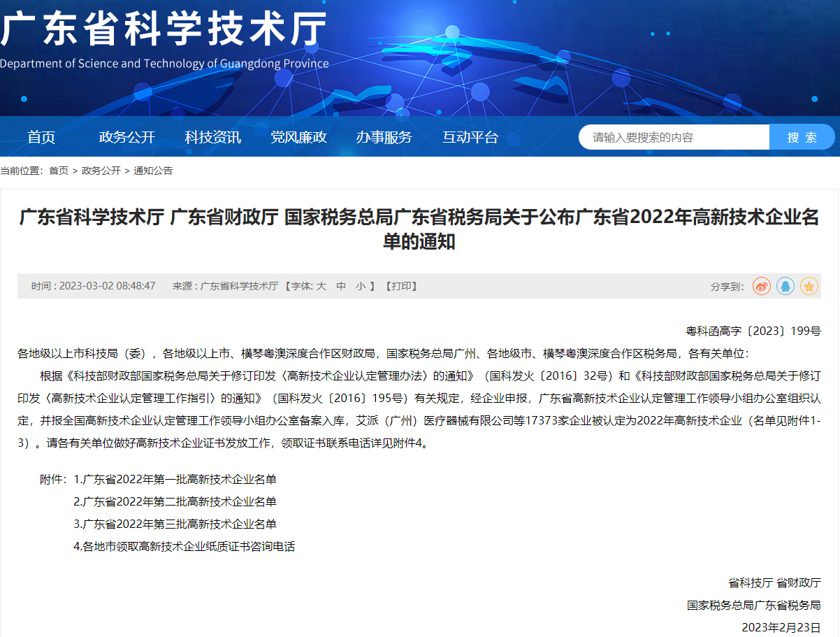Set font size to 小 (small)
840x637 pixels.
[361, 286]
